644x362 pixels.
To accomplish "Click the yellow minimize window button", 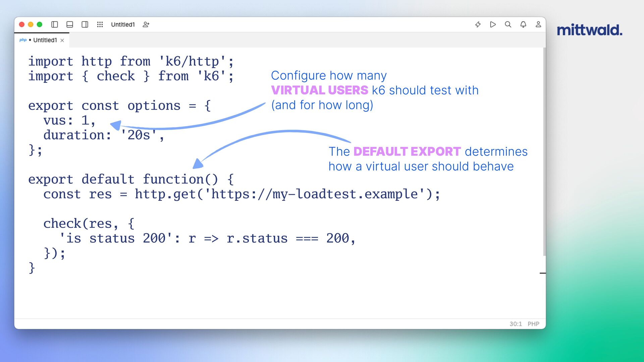I will click(31, 24).
